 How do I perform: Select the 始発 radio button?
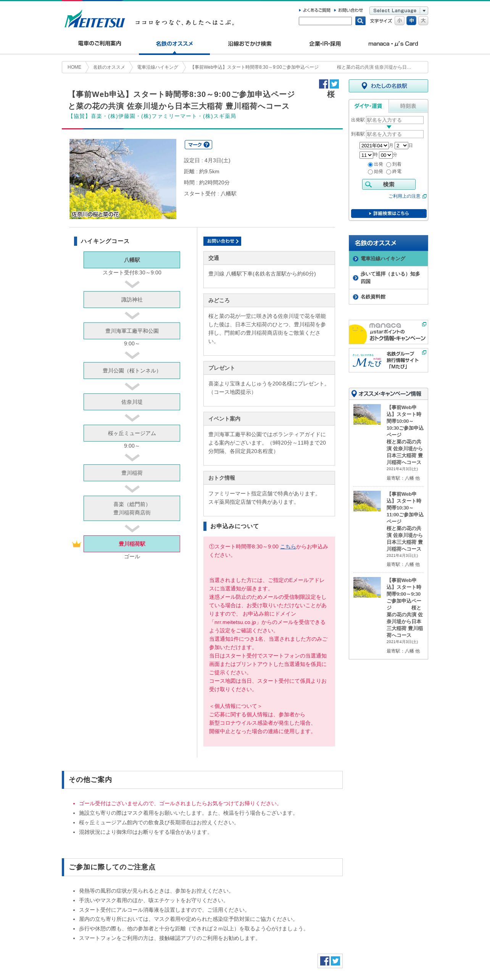[370, 172]
